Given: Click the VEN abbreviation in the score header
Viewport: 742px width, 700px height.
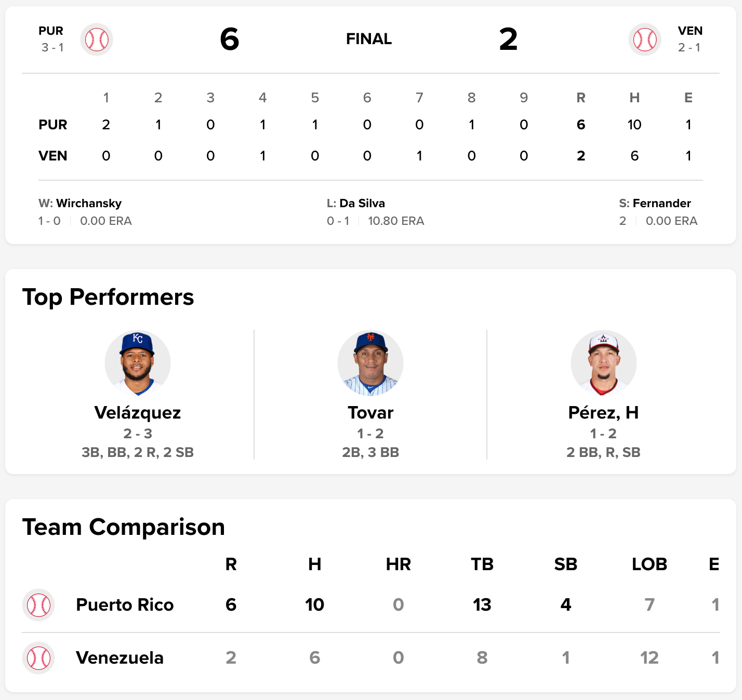Looking at the screenshot, I should [x=690, y=31].
